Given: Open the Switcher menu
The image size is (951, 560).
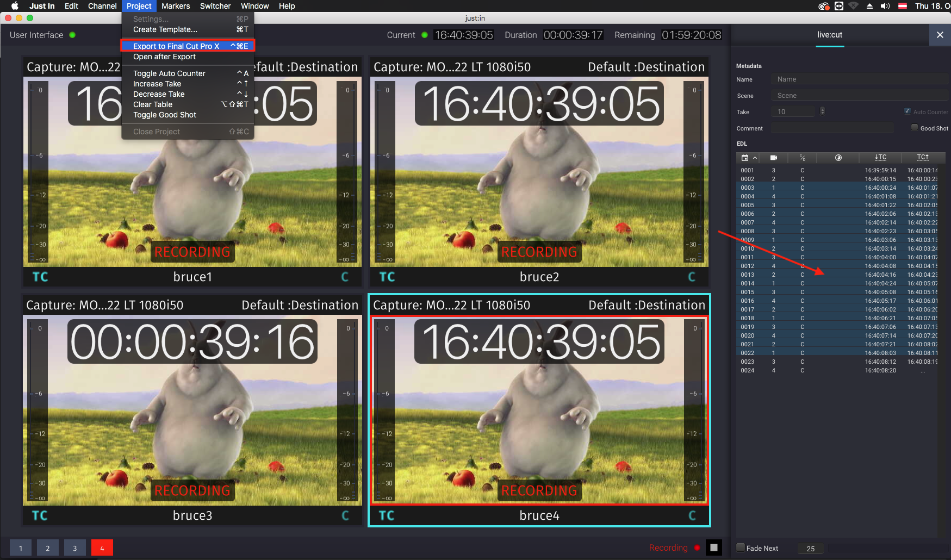Looking at the screenshot, I should click(215, 6).
